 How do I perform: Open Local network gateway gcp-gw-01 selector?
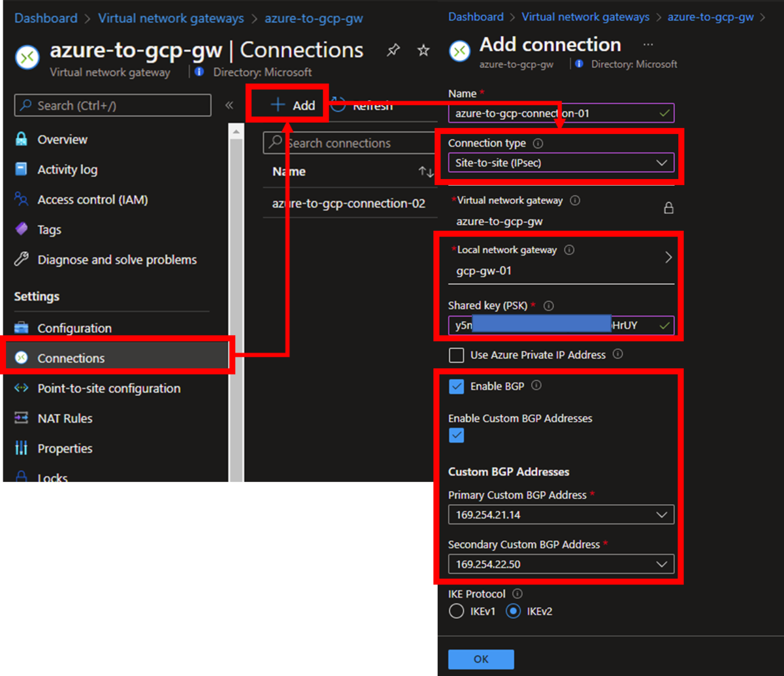561,262
